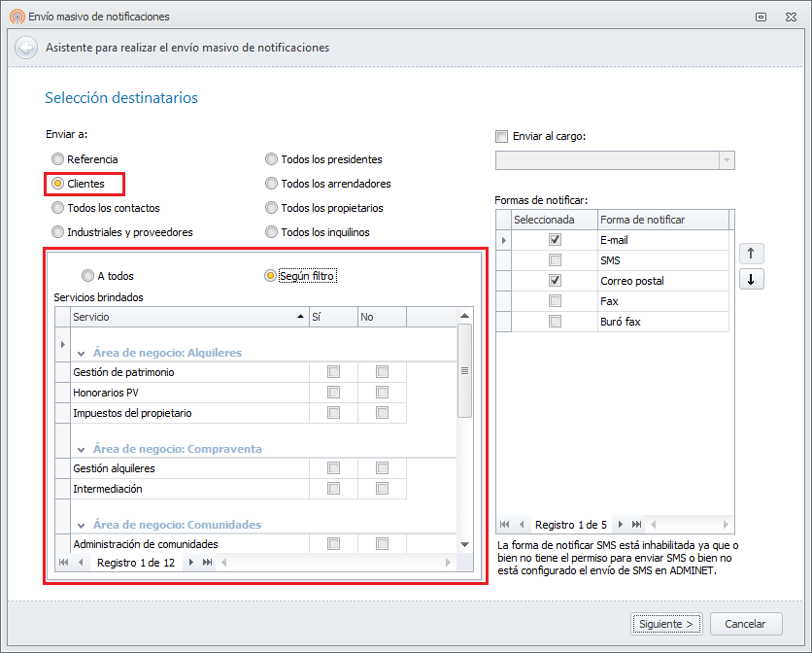This screenshot has width=812, height=653.
Task: Sort by the Servicio column header
Action: click(x=189, y=317)
